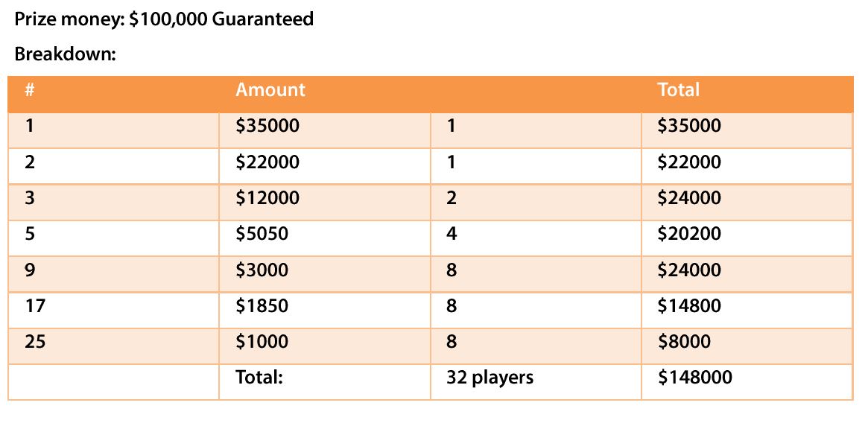Click the $35000 cell in Amount column
Viewport: 868px width, 423px height.
click(267, 126)
